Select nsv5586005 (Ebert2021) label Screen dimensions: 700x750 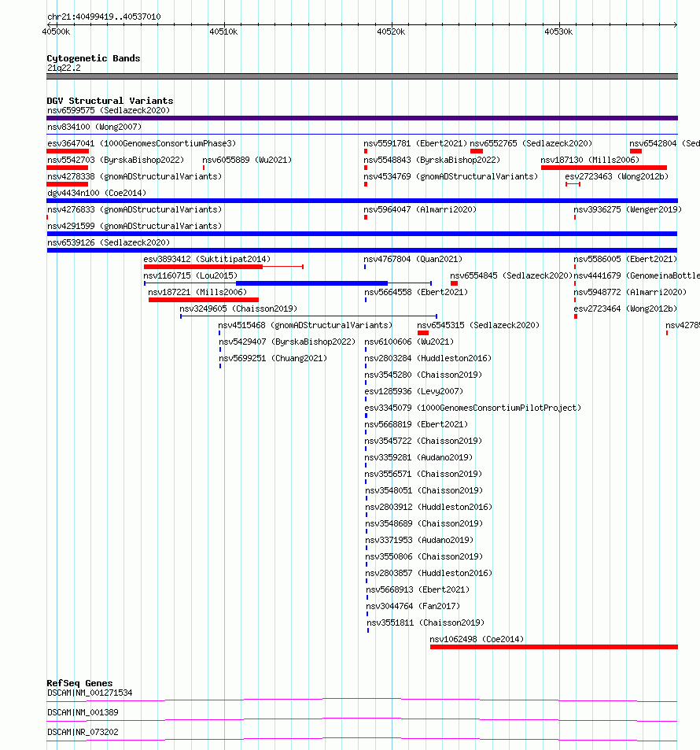[625, 259]
